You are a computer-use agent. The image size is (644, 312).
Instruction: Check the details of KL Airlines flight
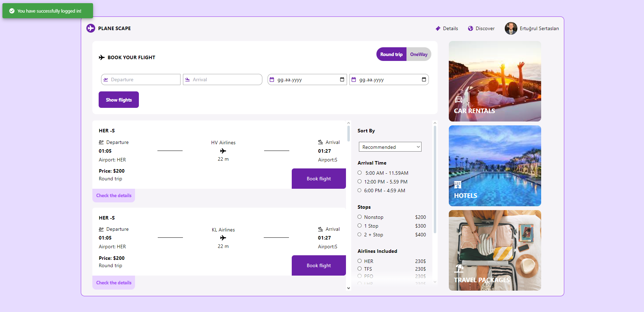pos(114,283)
